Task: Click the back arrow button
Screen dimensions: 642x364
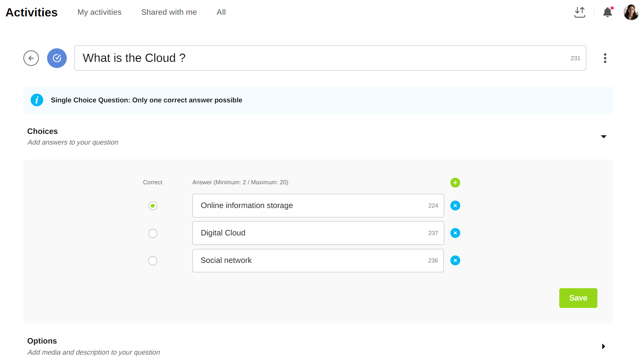Action: pyautogui.click(x=31, y=58)
